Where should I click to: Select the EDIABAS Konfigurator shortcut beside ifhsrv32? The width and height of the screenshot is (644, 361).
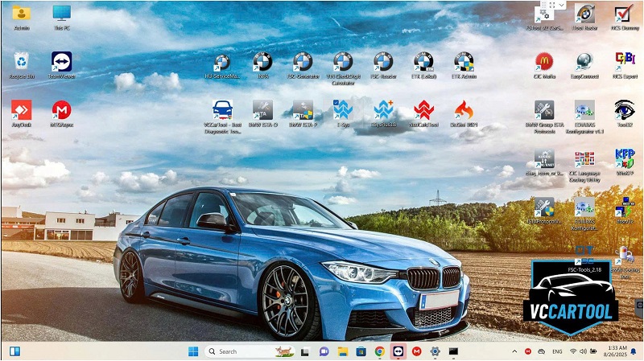pyautogui.click(x=585, y=214)
